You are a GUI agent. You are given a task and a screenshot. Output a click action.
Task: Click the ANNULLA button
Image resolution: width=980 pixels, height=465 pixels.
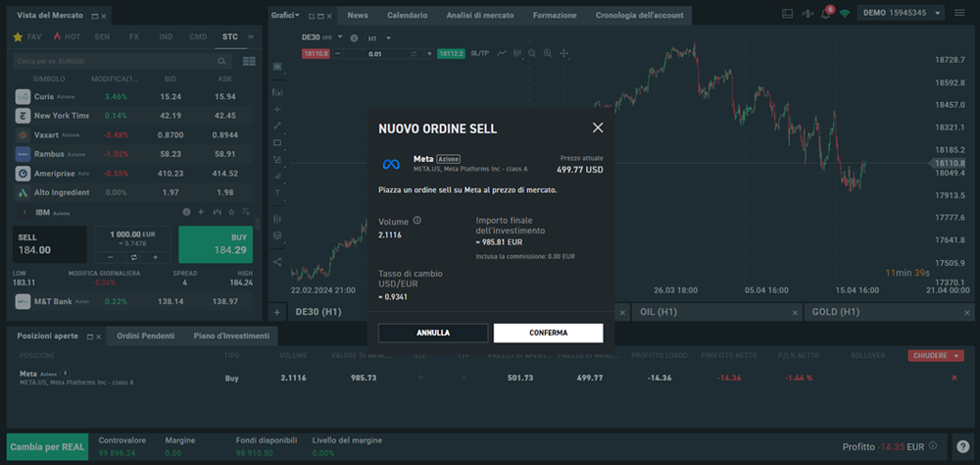[433, 333]
